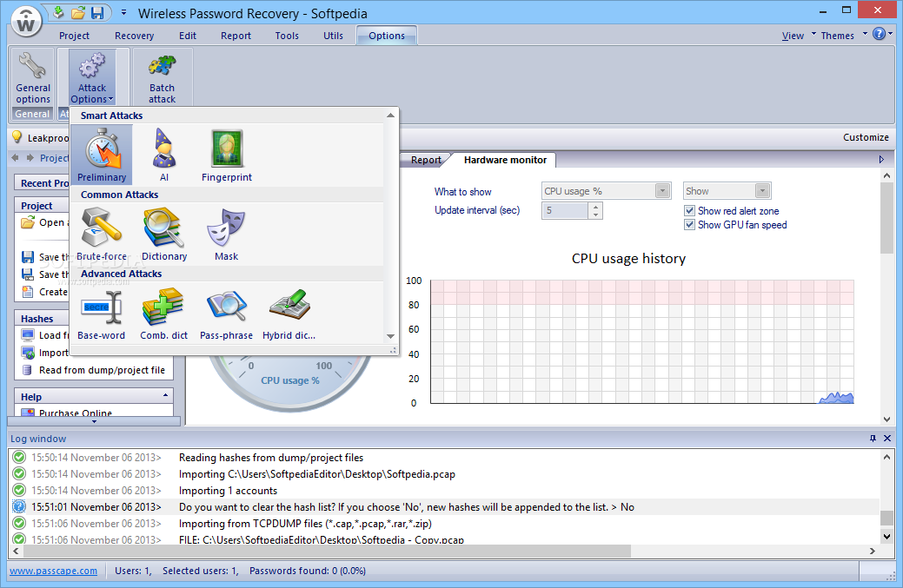Switch to the Report document tab
This screenshot has width=903, height=588.
point(426,160)
